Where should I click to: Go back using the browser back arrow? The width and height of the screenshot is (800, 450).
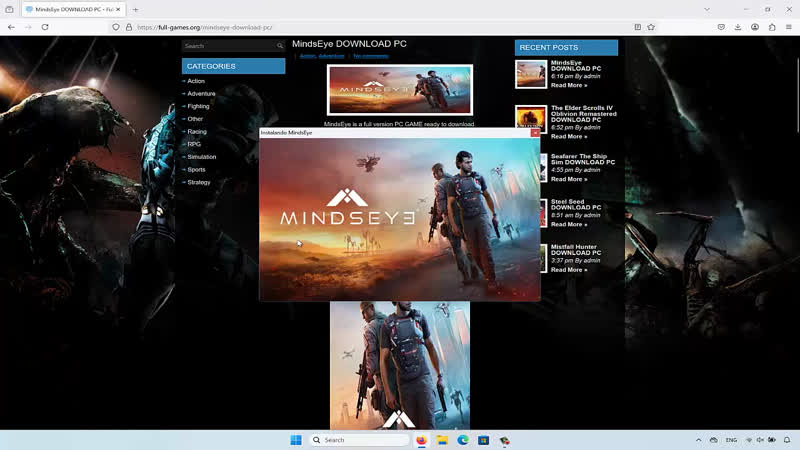point(11,27)
